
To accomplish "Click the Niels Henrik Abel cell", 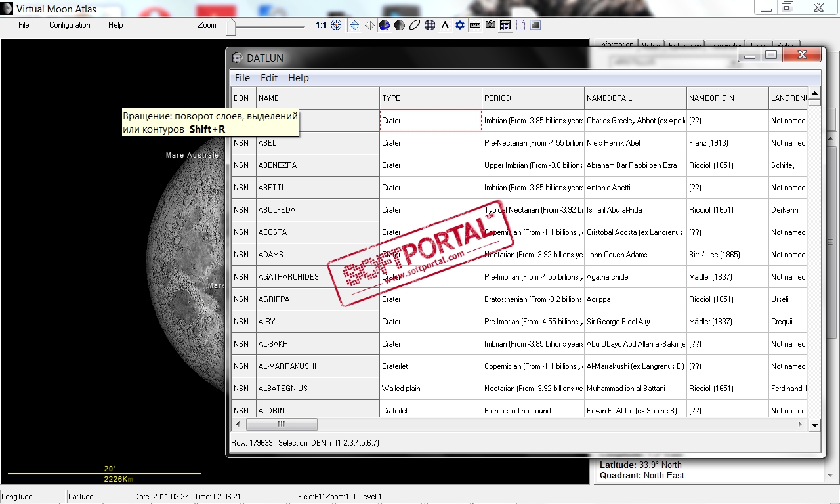I will coord(635,143).
